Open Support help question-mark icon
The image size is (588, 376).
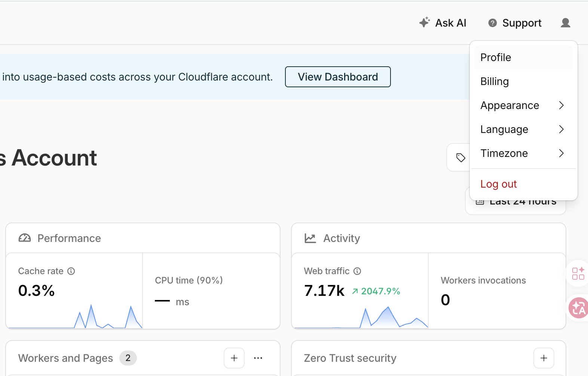click(493, 23)
